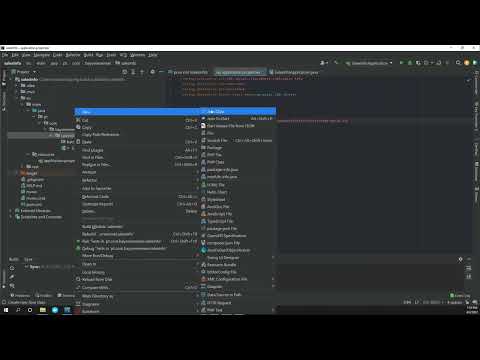The height and width of the screenshot is (360, 480).
Task: Open the Project view dropdown
Action: 25,72
